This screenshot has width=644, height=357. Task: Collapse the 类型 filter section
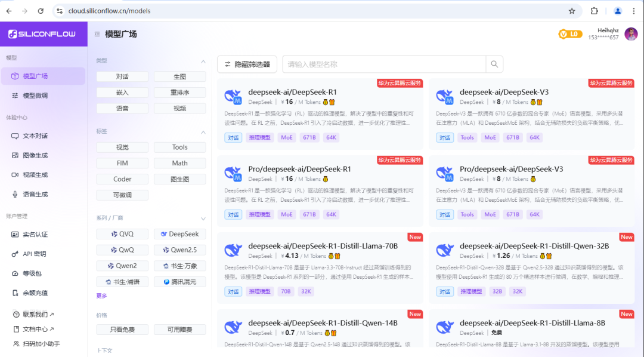click(x=203, y=61)
